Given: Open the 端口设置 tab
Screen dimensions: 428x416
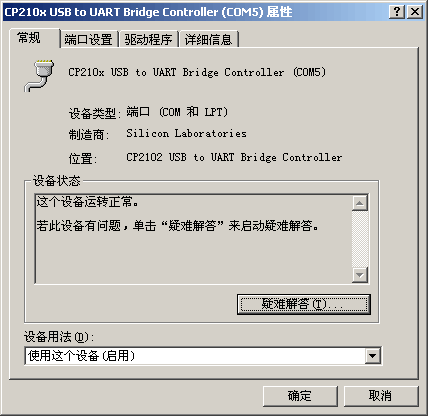Looking at the screenshot, I should click(x=89, y=40).
